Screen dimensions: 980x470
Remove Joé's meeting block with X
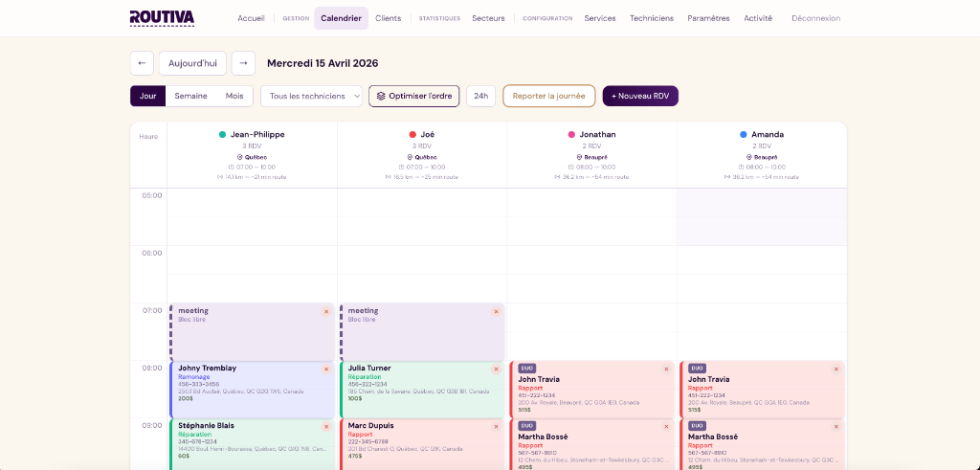point(496,311)
